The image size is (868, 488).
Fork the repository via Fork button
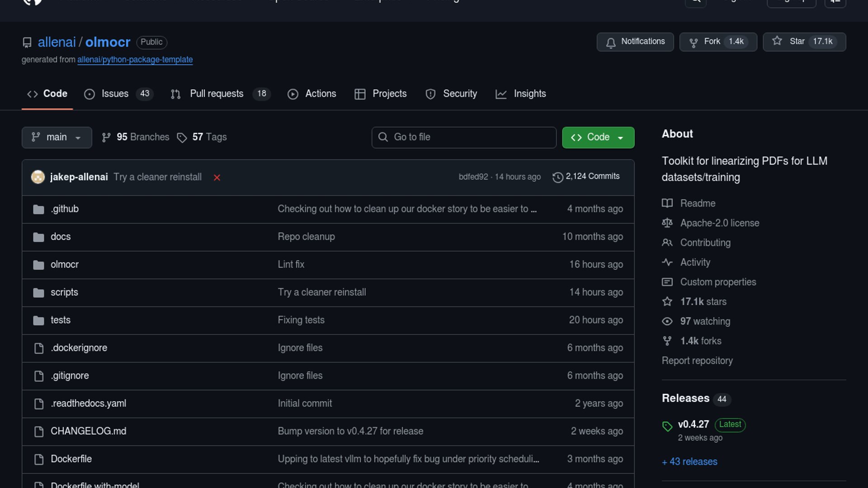click(x=718, y=42)
